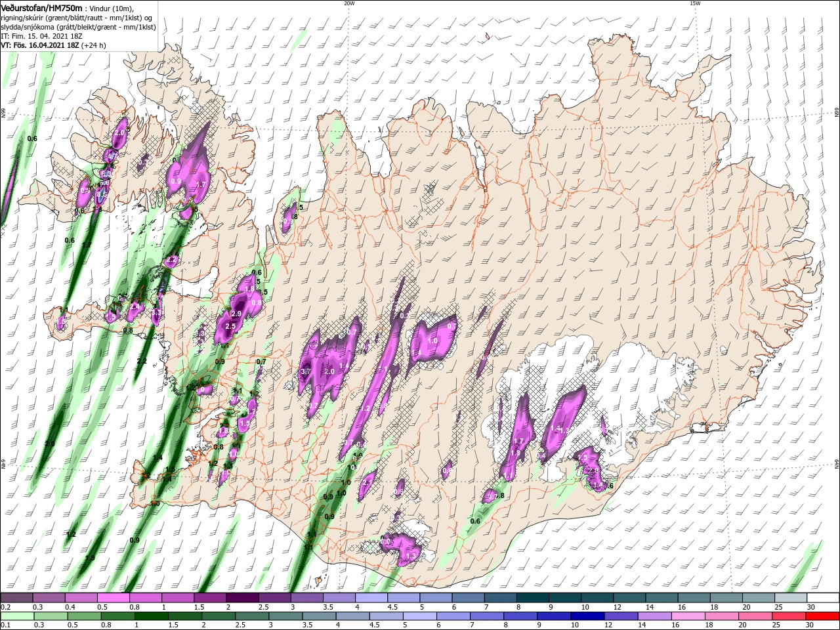Click the 20W longitude label
The width and height of the screenshot is (840, 630).
coord(349,3)
